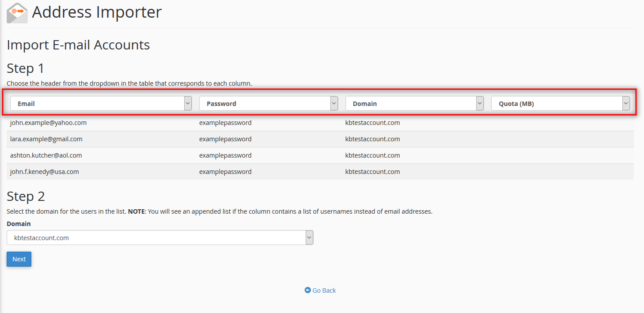Image resolution: width=644 pixels, height=313 pixels.
Task: Follow the Go Back link
Action: (x=324, y=290)
